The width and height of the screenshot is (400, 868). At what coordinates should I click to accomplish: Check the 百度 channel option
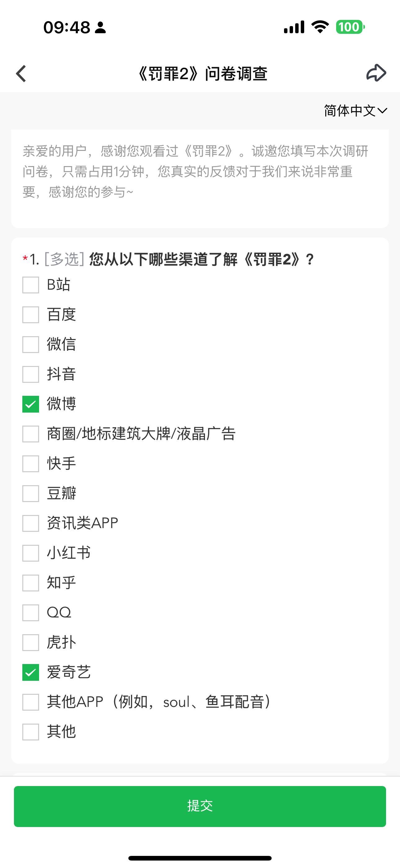[x=30, y=314]
